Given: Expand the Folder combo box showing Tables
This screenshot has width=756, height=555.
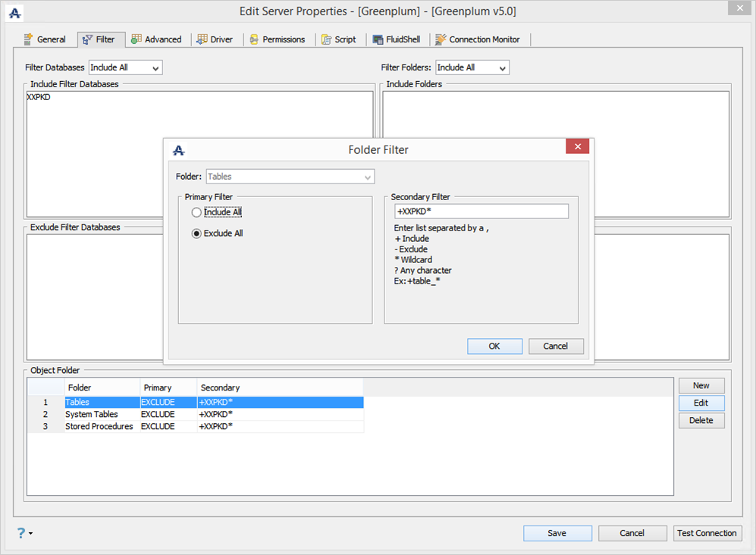Looking at the screenshot, I should click(290, 177).
